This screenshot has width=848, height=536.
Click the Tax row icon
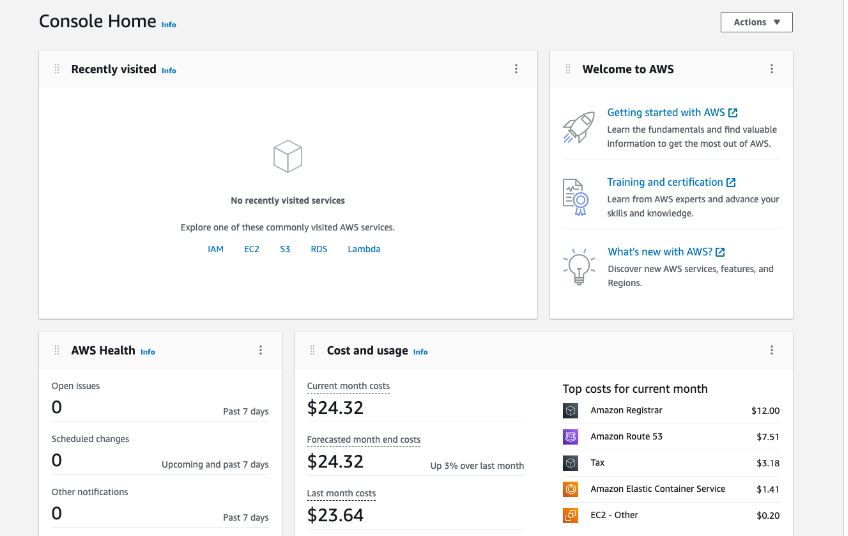tap(570, 463)
